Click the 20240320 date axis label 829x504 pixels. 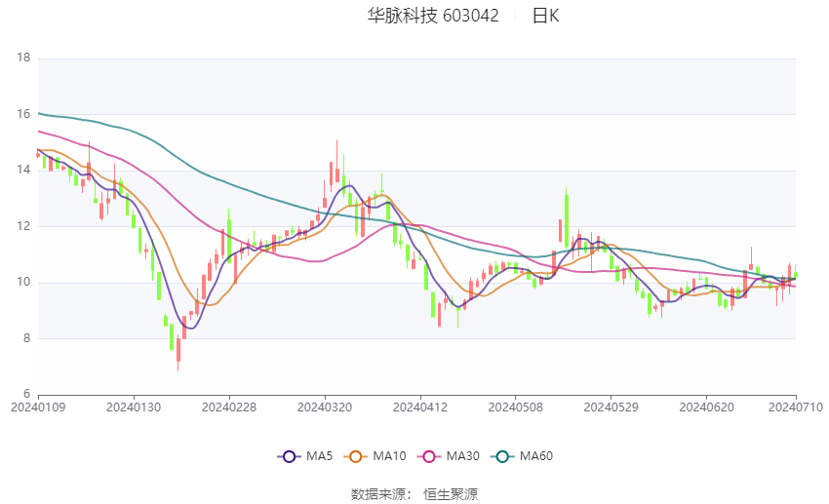(325, 407)
